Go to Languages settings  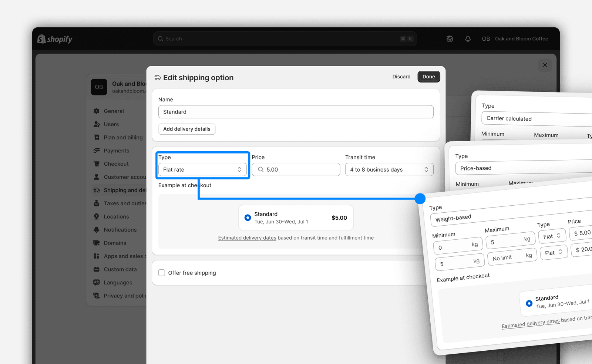[118, 283]
